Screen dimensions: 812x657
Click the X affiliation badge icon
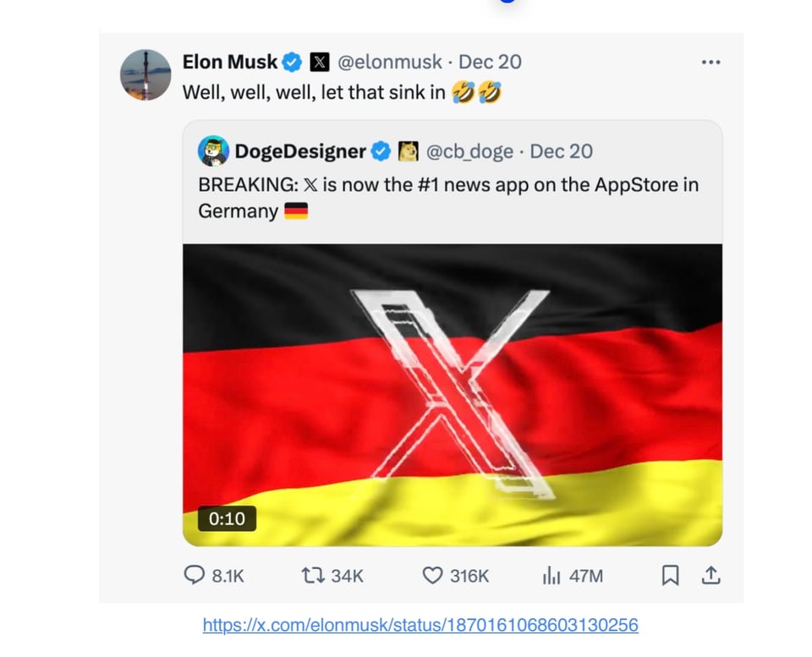point(320,62)
